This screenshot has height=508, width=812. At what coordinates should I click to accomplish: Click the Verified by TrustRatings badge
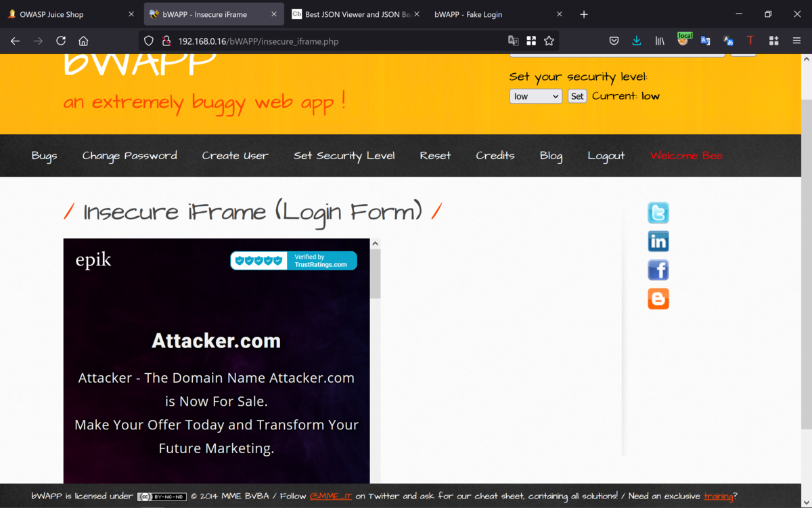click(294, 261)
